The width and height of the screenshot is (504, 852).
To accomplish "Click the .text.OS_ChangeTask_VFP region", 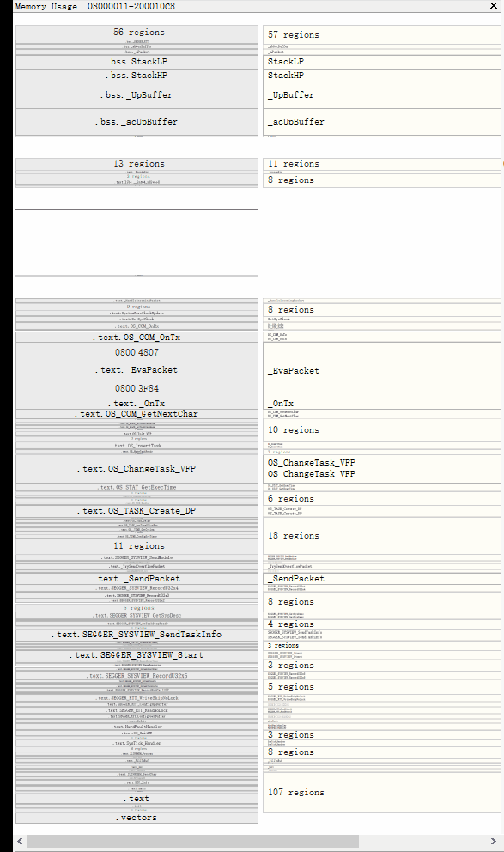I will (x=137, y=469).
